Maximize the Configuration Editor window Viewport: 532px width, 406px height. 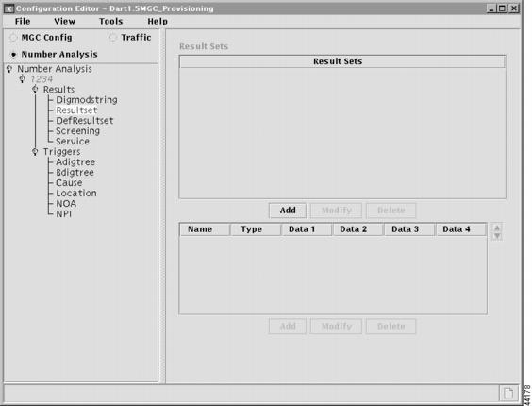coord(503,8)
